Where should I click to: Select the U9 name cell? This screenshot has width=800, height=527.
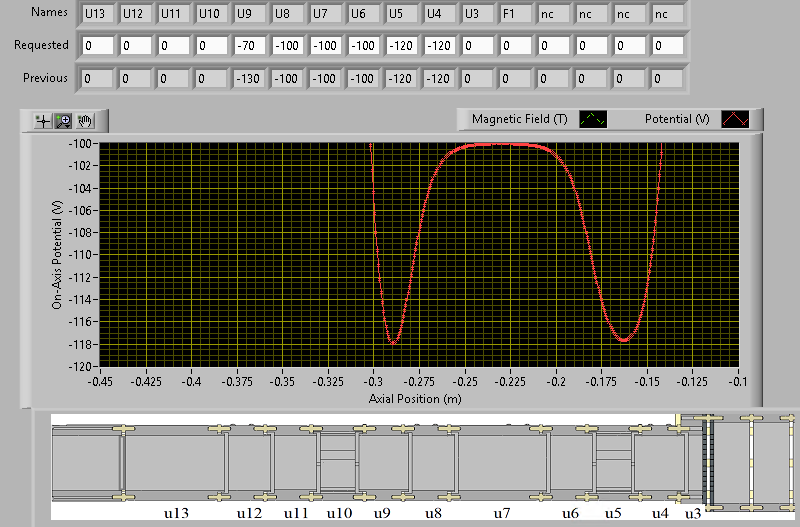[x=250, y=14]
